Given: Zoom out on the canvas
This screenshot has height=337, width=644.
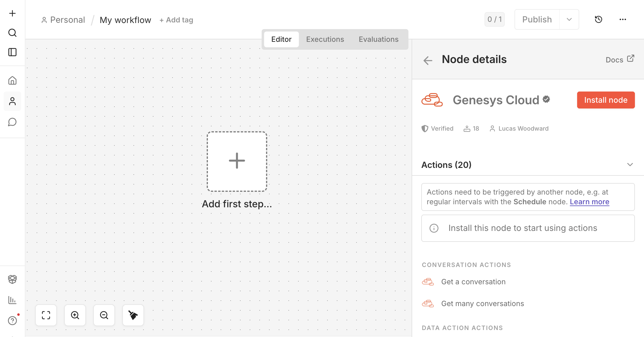Looking at the screenshot, I should pyautogui.click(x=104, y=315).
